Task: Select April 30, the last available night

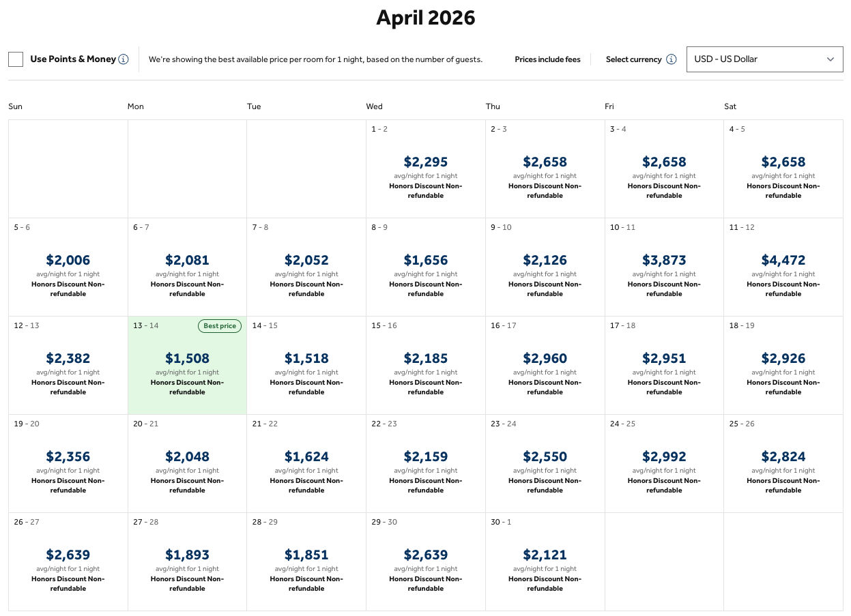Action: point(545,561)
